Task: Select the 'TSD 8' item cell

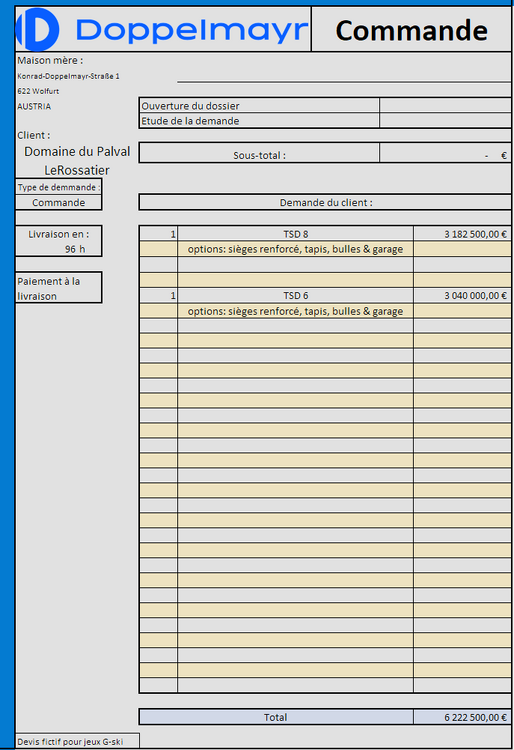Action: click(295, 234)
